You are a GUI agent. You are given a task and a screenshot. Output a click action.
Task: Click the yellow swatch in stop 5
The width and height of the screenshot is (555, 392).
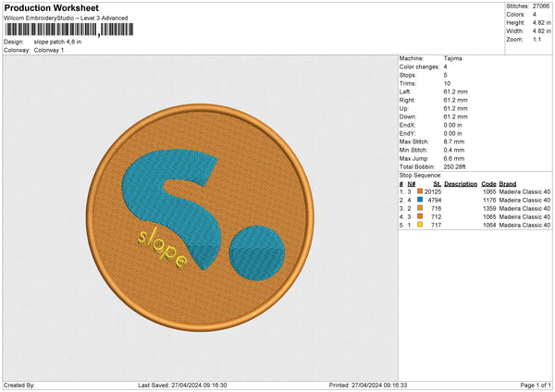tap(420, 225)
